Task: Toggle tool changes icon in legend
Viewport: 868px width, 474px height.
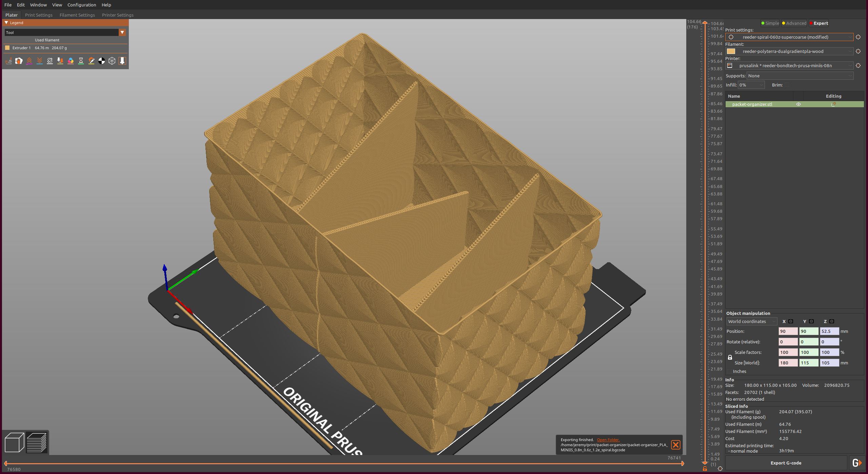Action: (60, 61)
